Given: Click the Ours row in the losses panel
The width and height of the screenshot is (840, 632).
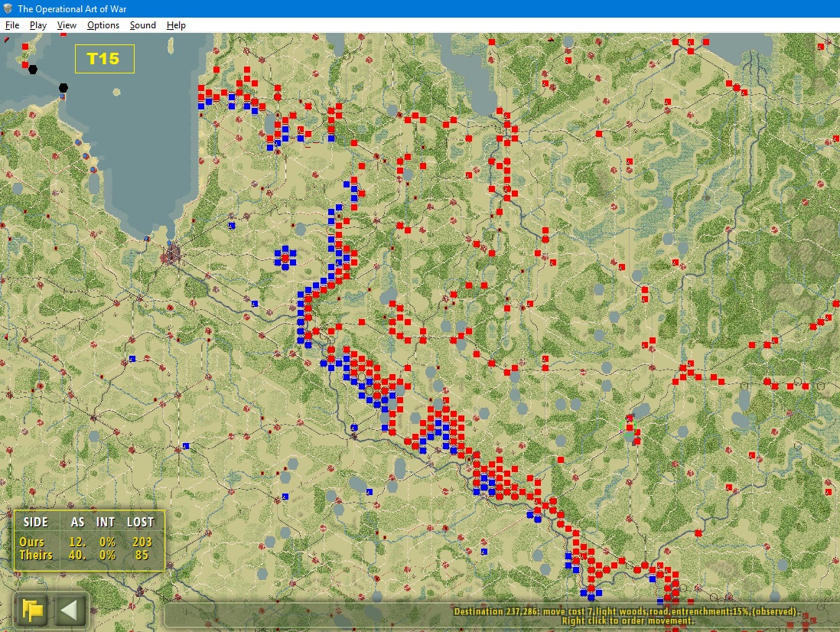Looking at the screenshot, I should [86, 542].
